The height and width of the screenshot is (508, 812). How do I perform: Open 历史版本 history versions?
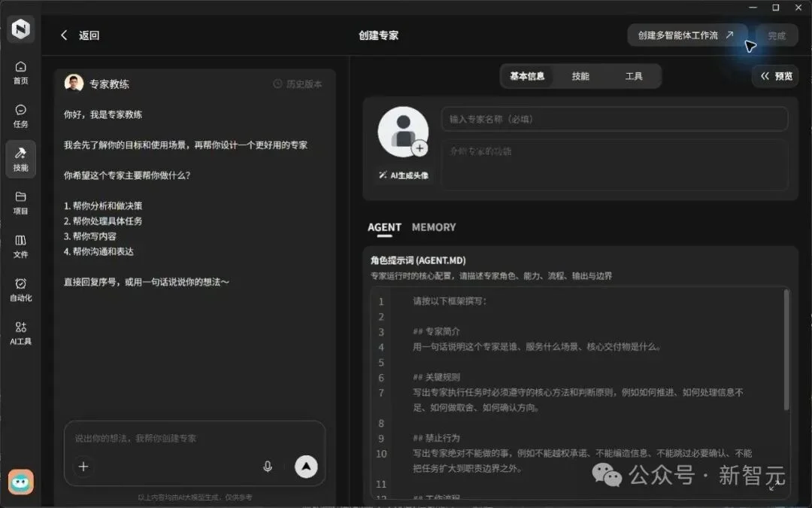298,84
